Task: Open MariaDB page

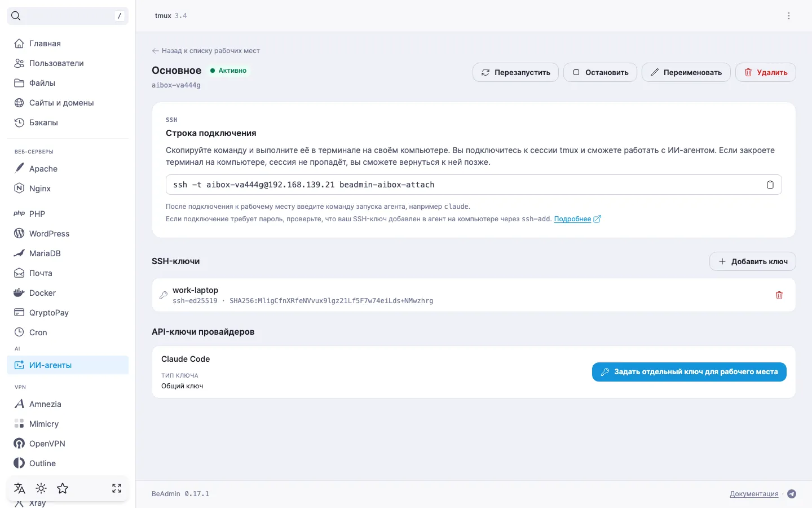Action: click(x=68, y=253)
